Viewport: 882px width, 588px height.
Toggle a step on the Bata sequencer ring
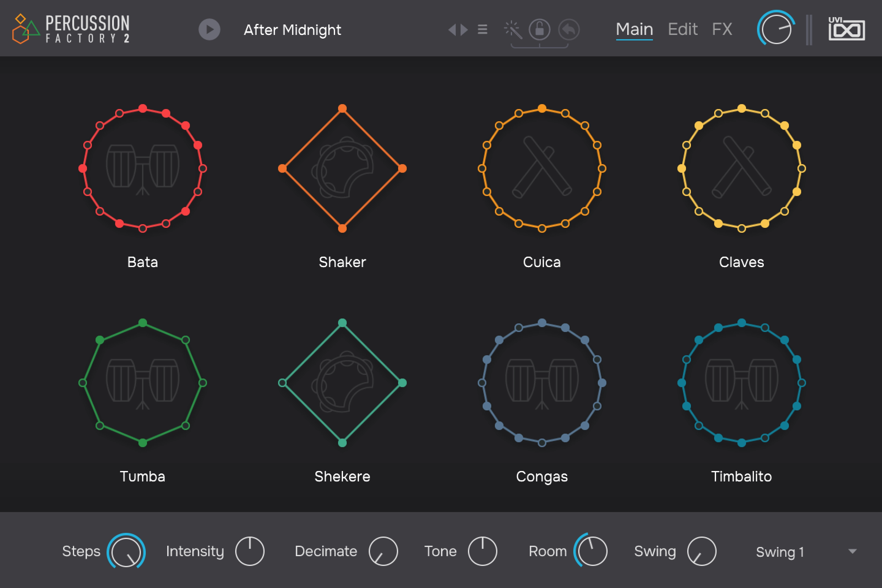[142, 108]
